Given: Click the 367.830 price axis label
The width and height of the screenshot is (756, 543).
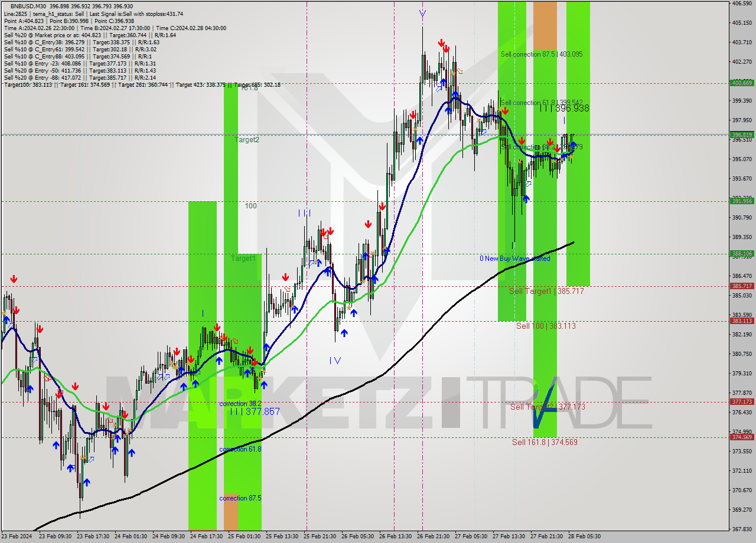Looking at the screenshot, I should click(742, 529).
